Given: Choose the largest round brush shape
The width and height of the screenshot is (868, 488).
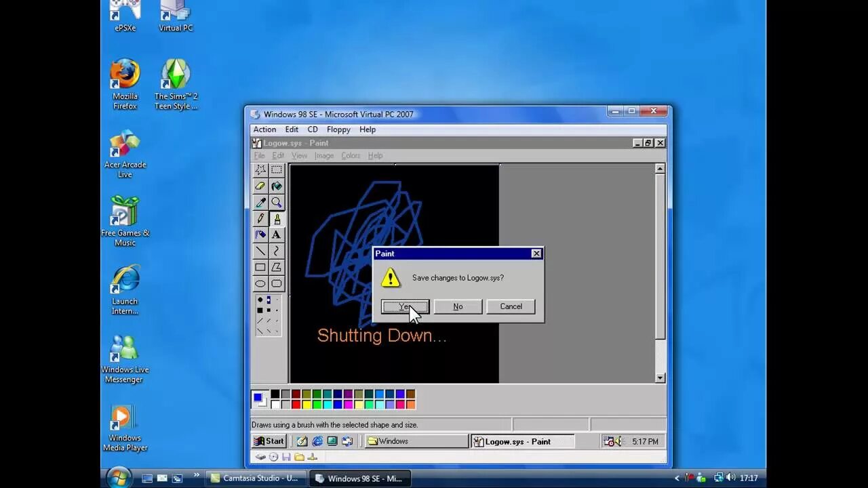Looking at the screenshot, I should pos(260,300).
